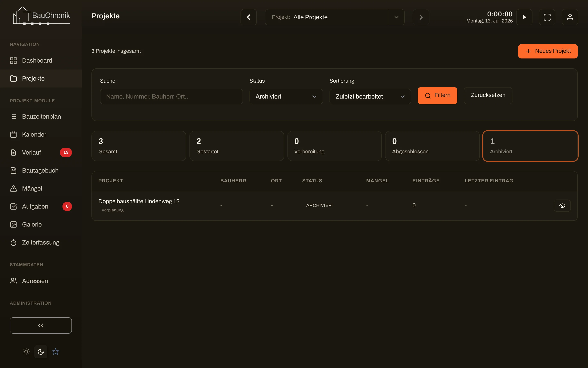Go to Kalender module
This screenshot has height=368, width=588.
tap(41, 135)
